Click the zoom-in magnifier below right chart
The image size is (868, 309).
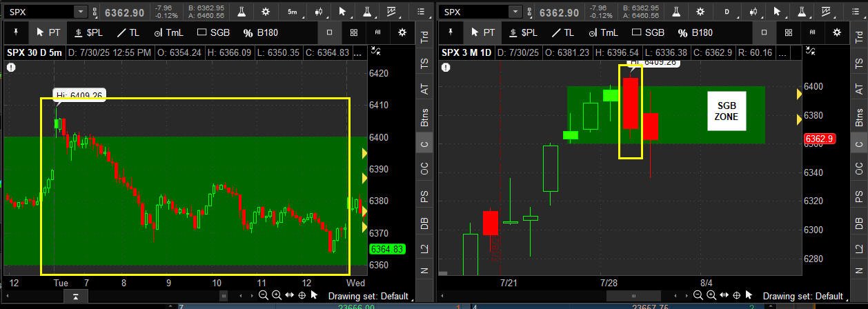click(x=711, y=296)
